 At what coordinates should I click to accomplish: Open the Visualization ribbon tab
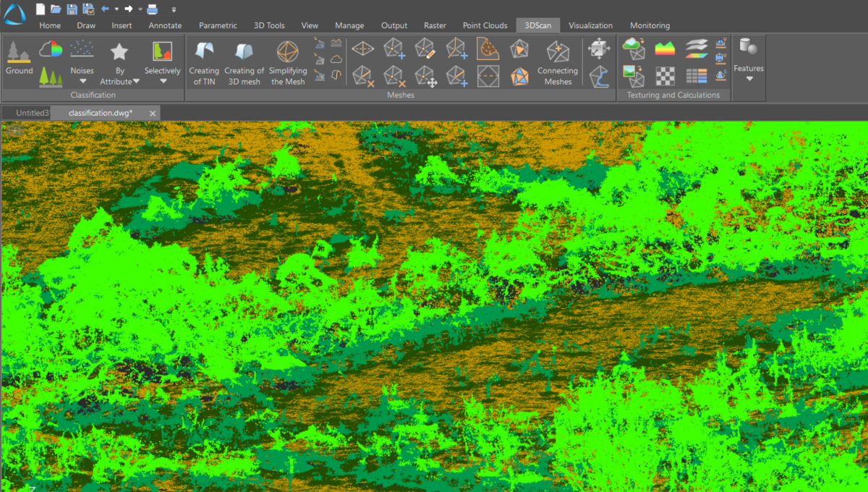[x=590, y=25]
